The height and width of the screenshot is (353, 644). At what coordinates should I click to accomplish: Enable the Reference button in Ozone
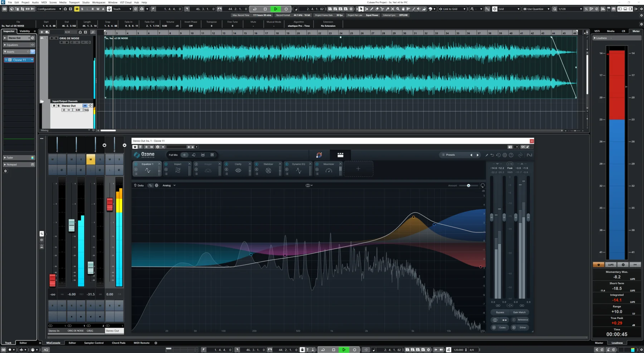pyautogui.click(x=522, y=320)
